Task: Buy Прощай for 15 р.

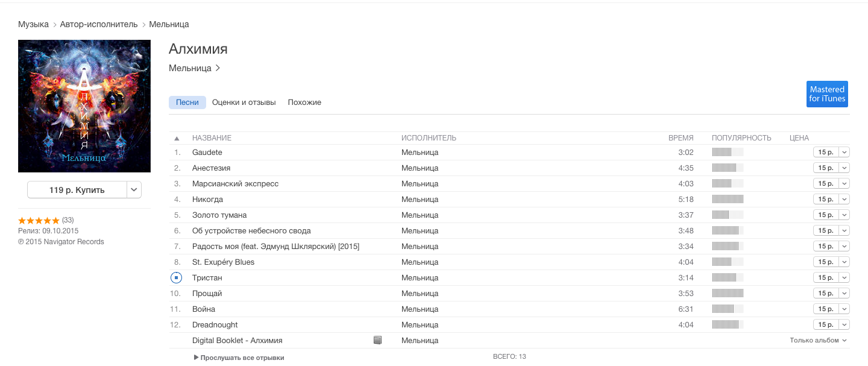Action: pos(826,293)
